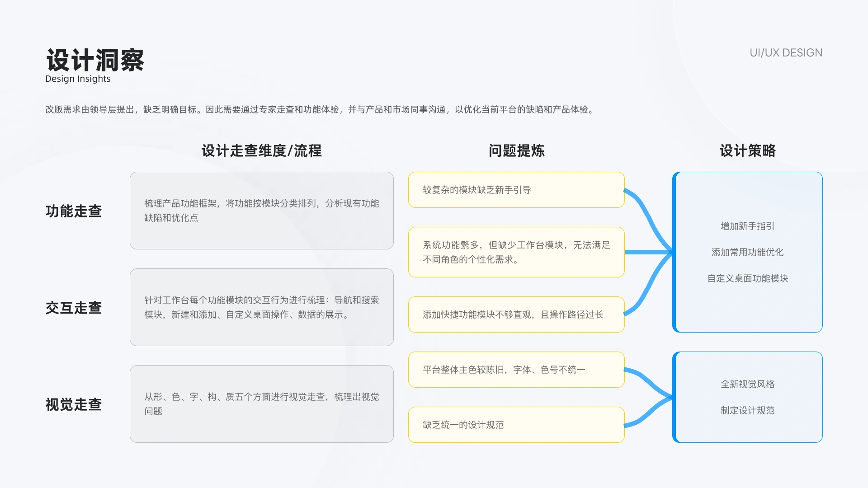The image size is (868, 488).
Task: Click the 增加新手指引 strategy text
Action: click(748, 226)
